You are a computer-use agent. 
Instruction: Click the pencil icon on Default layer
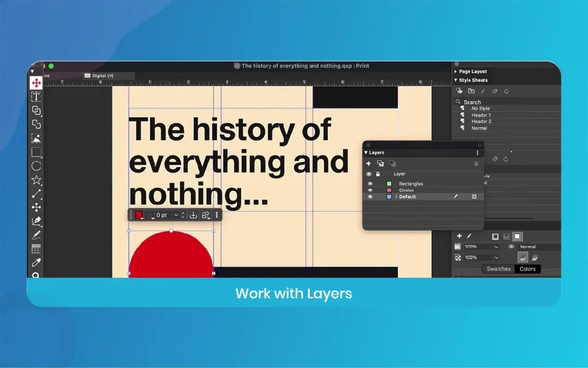click(455, 197)
